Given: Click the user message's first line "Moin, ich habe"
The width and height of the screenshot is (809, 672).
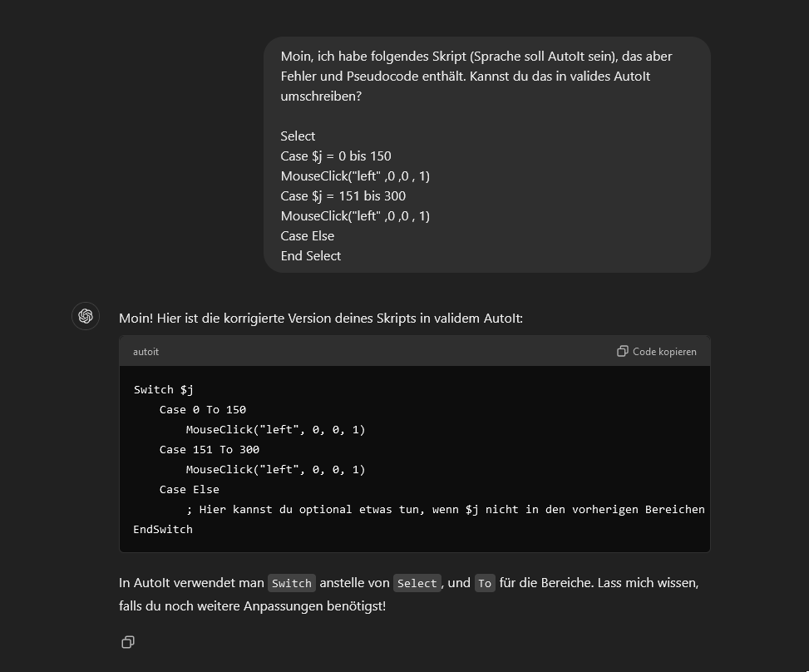Looking at the screenshot, I should point(476,57).
